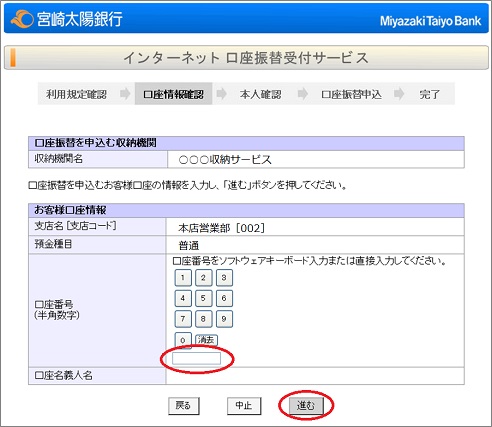
Task: Click the Miyazaki Taiyo Bank sun logo
Action: [22, 19]
